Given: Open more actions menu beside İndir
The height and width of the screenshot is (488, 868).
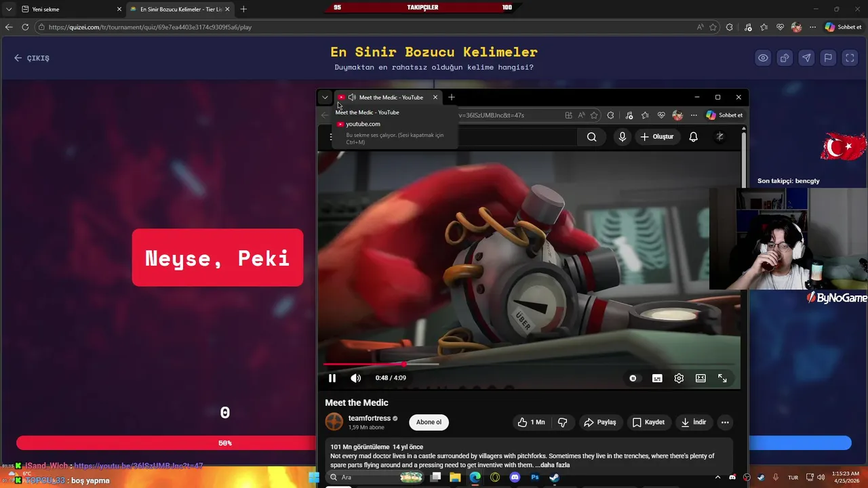Looking at the screenshot, I should [x=725, y=422].
